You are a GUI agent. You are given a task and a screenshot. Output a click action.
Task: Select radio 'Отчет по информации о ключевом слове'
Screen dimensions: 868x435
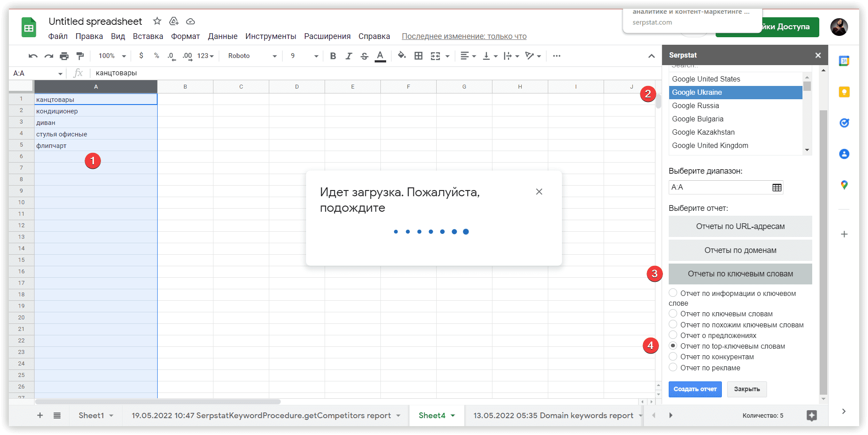[673, 292]
